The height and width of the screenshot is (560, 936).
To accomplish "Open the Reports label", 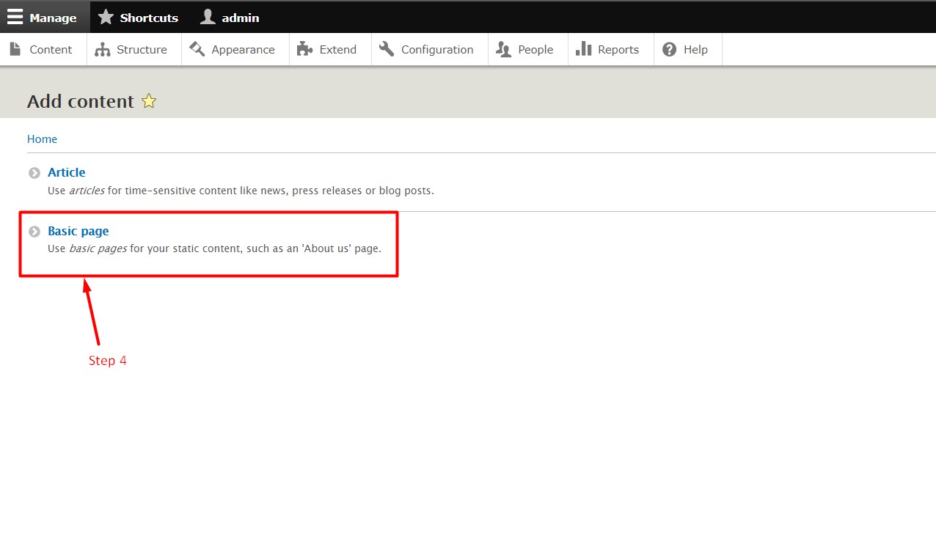I will pyautogui.click(x=618, y=50).
